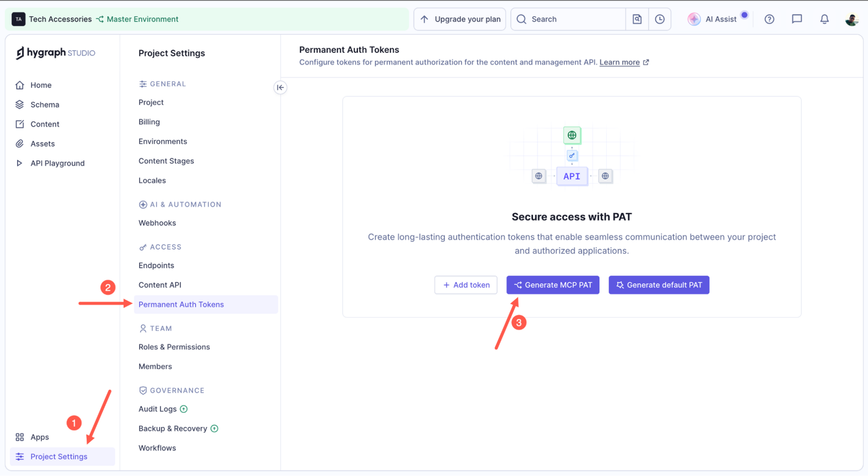Open the Schema section in the sidebar
868x476 pixels.
click(x=45, y=104)
